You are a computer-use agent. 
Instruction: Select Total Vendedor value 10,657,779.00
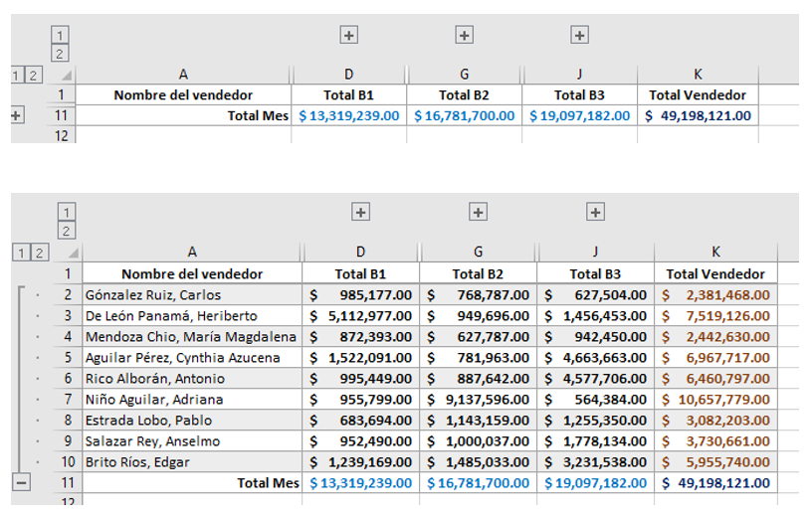[x=715, y=400]
